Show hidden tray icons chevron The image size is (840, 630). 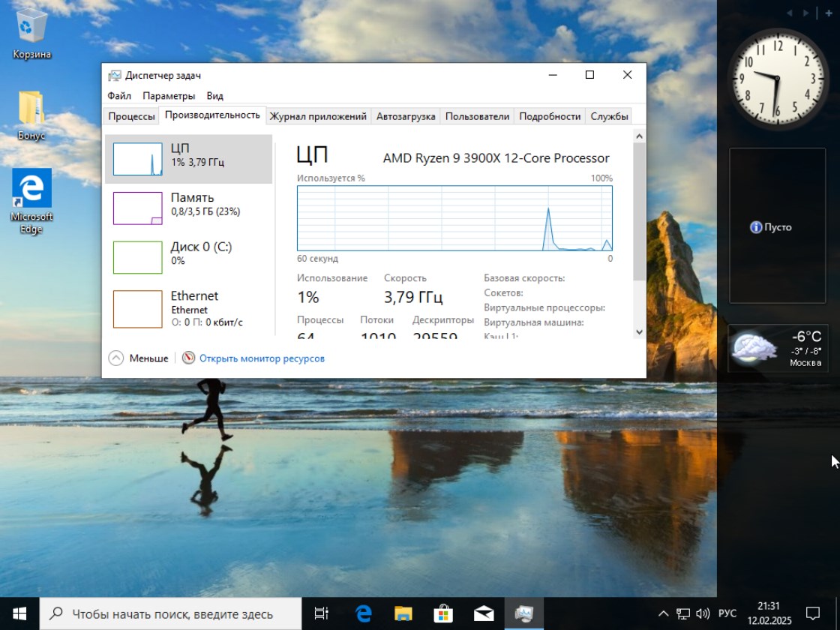(663, 613)
